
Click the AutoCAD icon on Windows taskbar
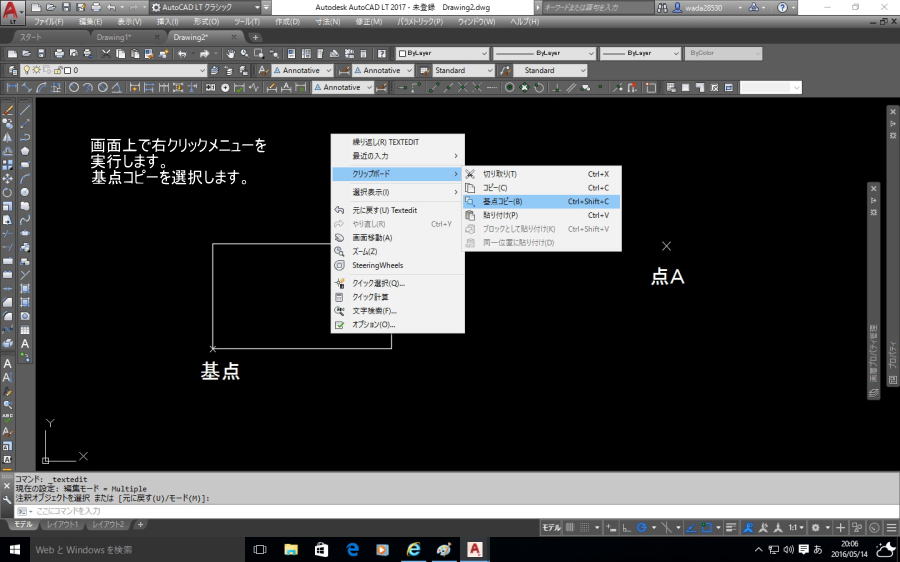click(x=475, y=549)
